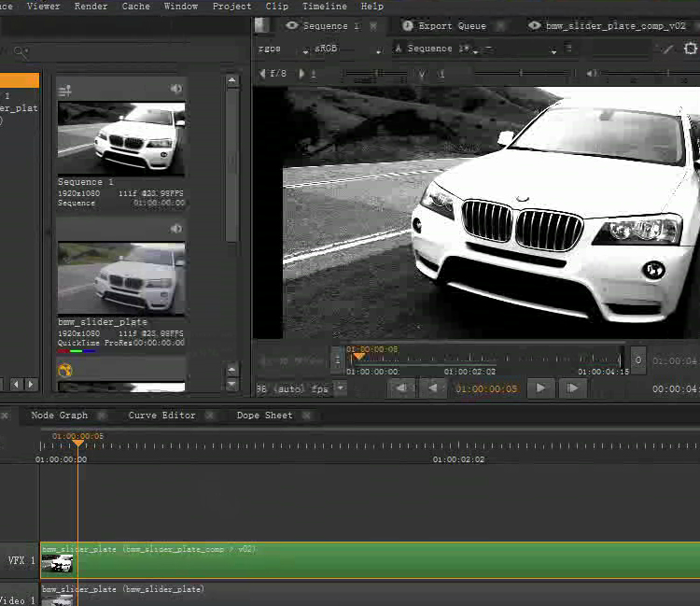Adjust the viewer gamma slider
The image size is (700, 606).
click(x=522, y=73)
